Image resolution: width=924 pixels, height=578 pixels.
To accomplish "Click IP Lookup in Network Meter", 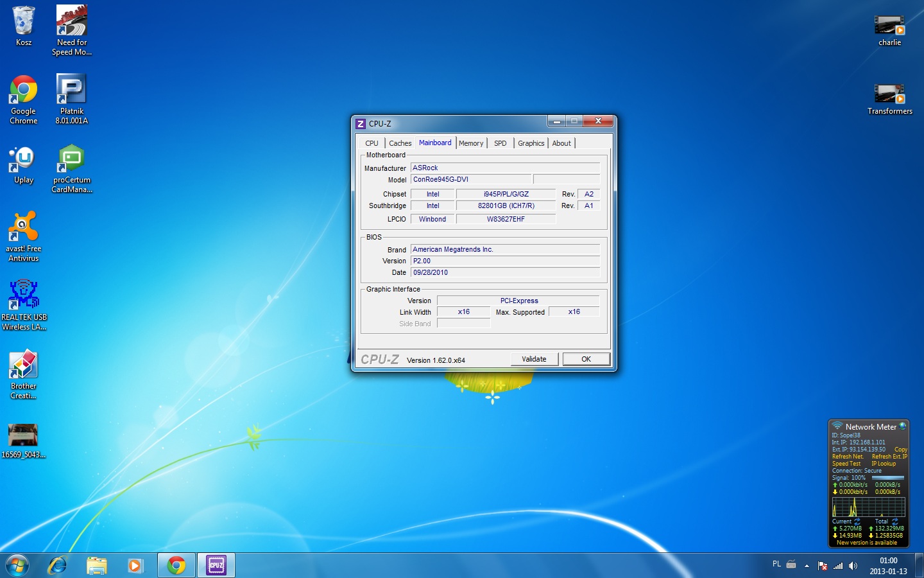I will click(884, 464).
